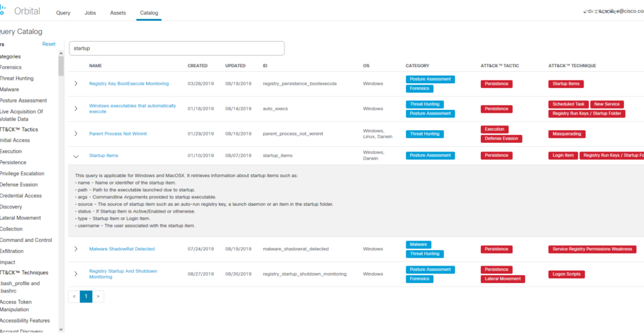Filter by Access Token Manipulation technique
Screen dimensions: 644x336
coord(15,306)
